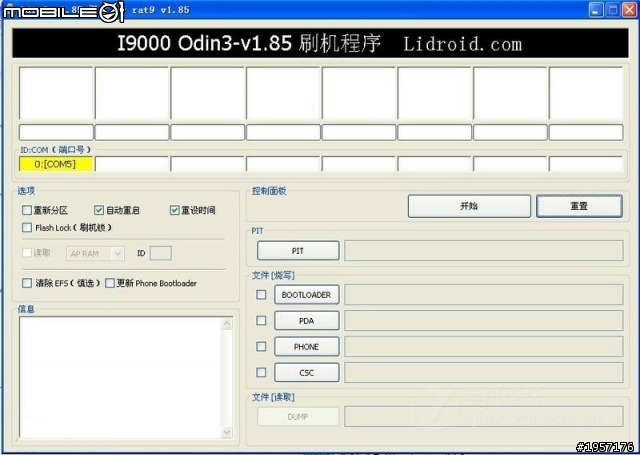Enable the Flash Lock checkbox

[27, 227]
